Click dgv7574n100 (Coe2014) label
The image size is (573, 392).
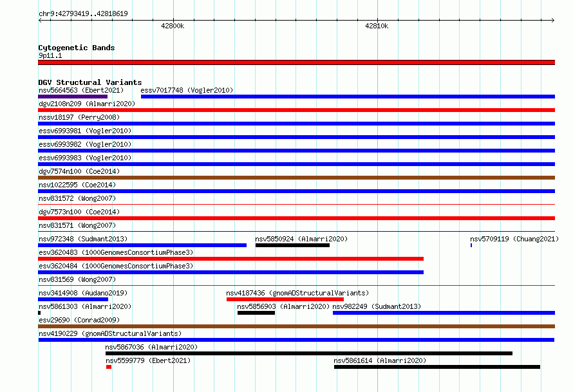(79, 171)
